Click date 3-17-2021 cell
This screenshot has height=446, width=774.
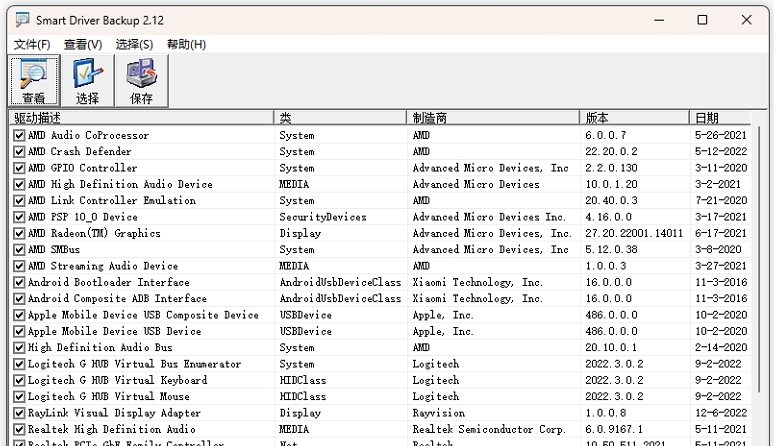[721, 217]
